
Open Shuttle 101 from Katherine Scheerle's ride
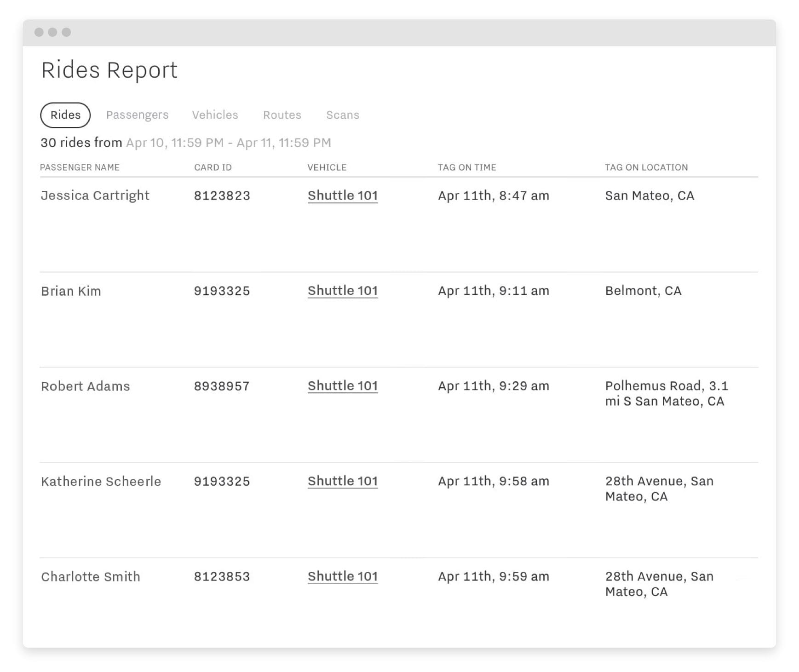(342, 481)
